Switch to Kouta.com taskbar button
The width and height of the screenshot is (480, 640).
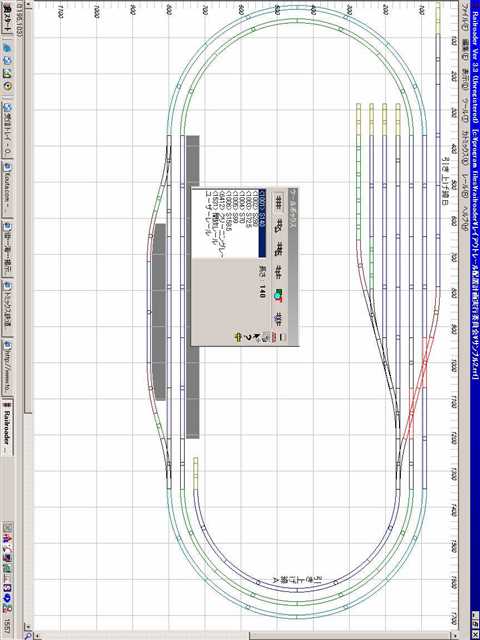pyautogui.click(x=7, y=189)
